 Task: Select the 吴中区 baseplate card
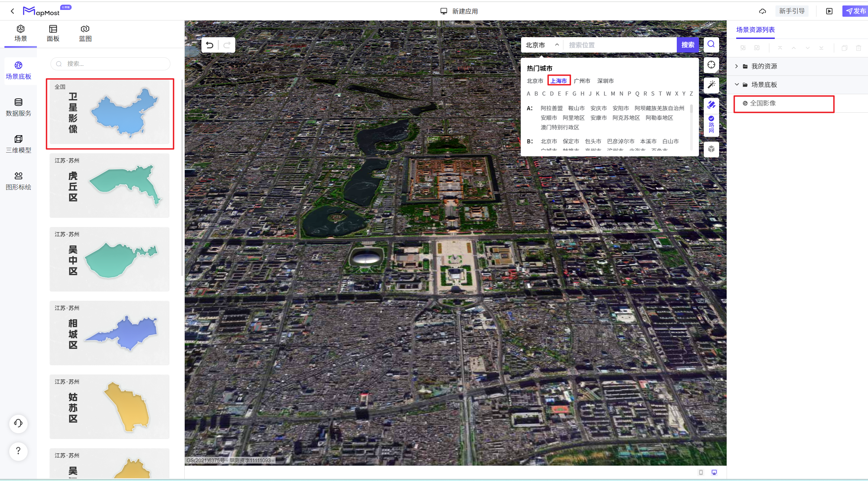point(110,259)
